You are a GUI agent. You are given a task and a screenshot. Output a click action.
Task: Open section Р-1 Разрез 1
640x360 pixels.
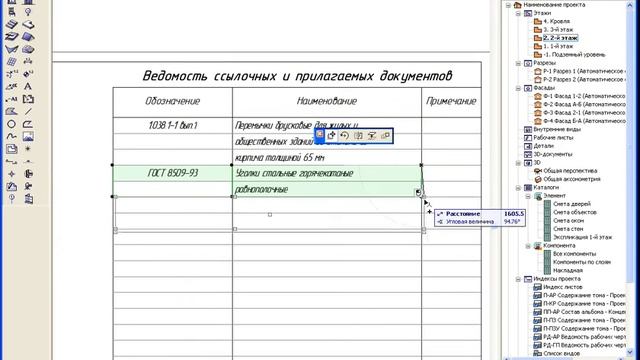coord(584,71)
